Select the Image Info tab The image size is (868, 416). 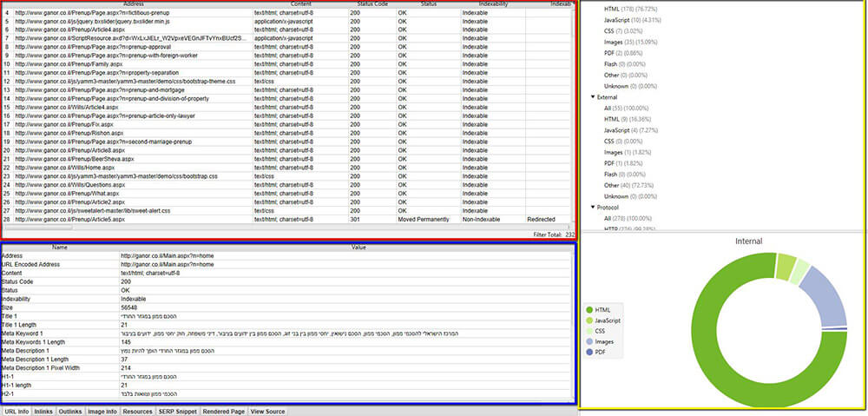102,412
